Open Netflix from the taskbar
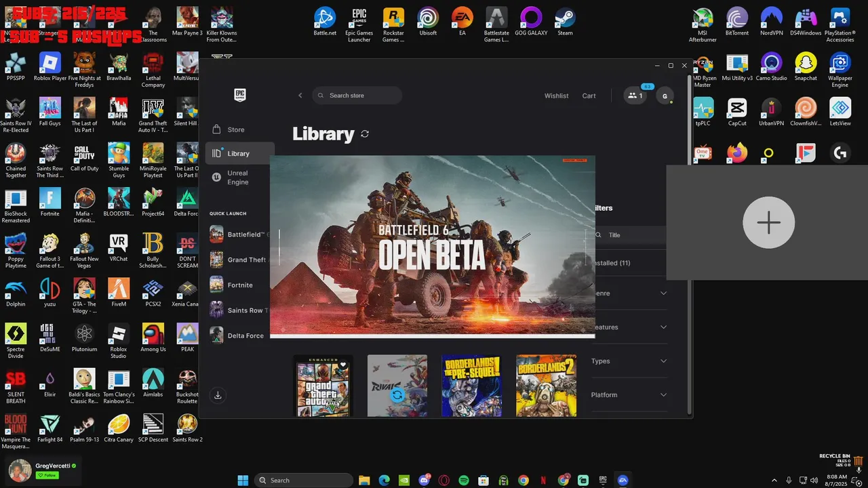 coord(543,481)
